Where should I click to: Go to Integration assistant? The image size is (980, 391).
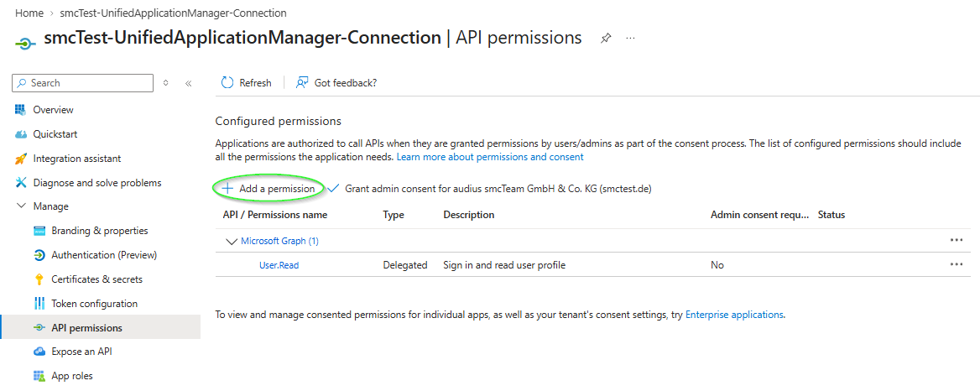tap(77, 159)
